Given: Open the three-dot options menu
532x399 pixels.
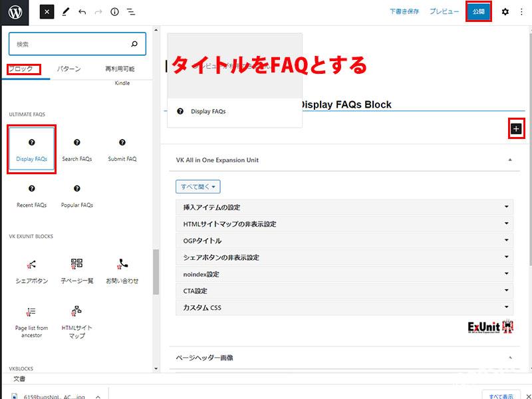Looking at the screenshot, I should coord(521,12).
